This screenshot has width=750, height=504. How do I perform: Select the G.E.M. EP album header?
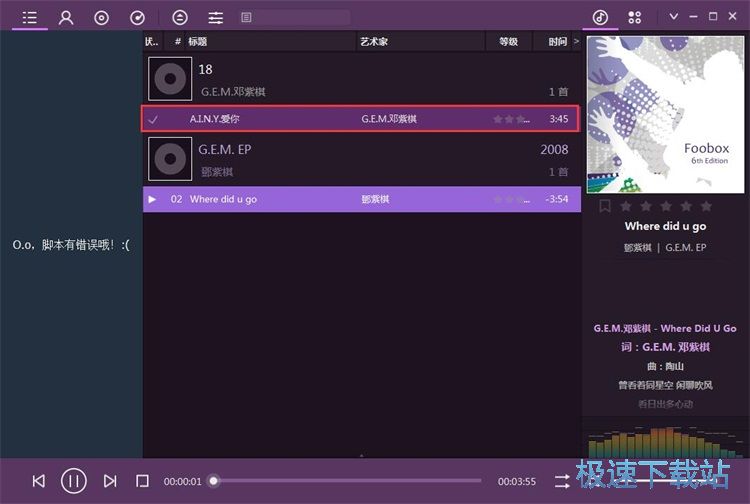tap(362, 159)
